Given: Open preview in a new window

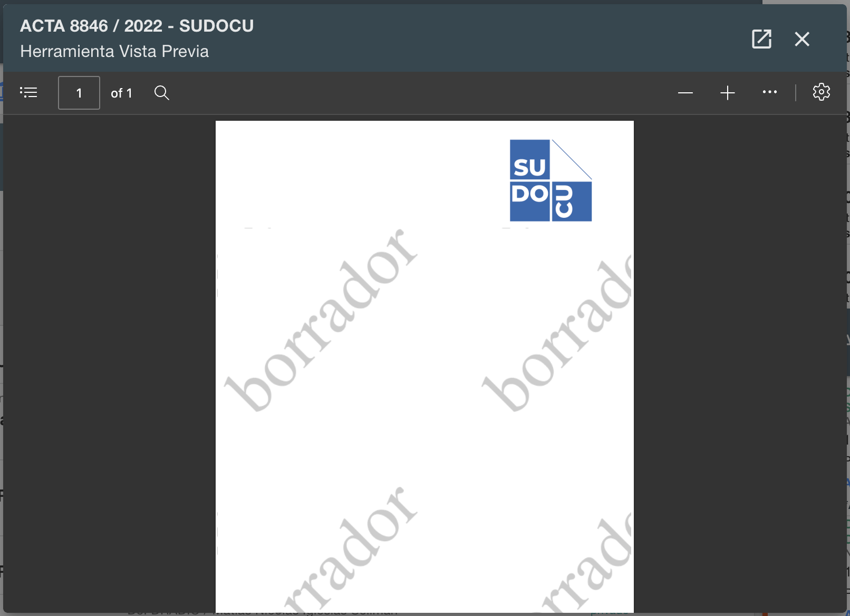Looking at the screenshot, I should pos(761,39).
